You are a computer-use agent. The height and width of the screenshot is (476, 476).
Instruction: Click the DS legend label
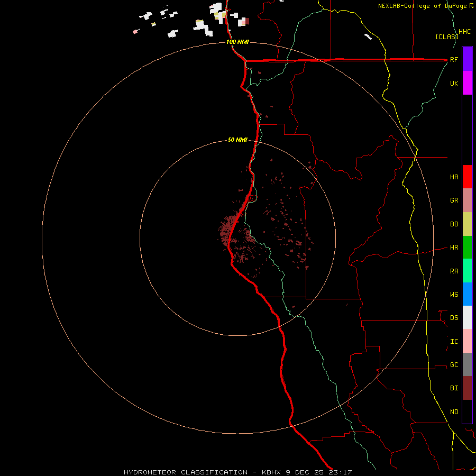coord(454,317)
